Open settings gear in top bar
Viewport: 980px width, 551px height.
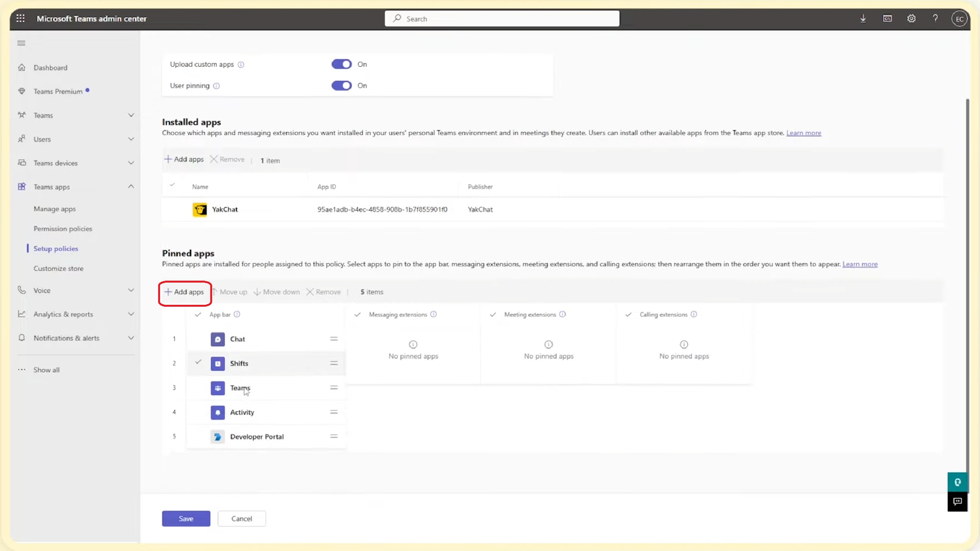pos(911,18)
